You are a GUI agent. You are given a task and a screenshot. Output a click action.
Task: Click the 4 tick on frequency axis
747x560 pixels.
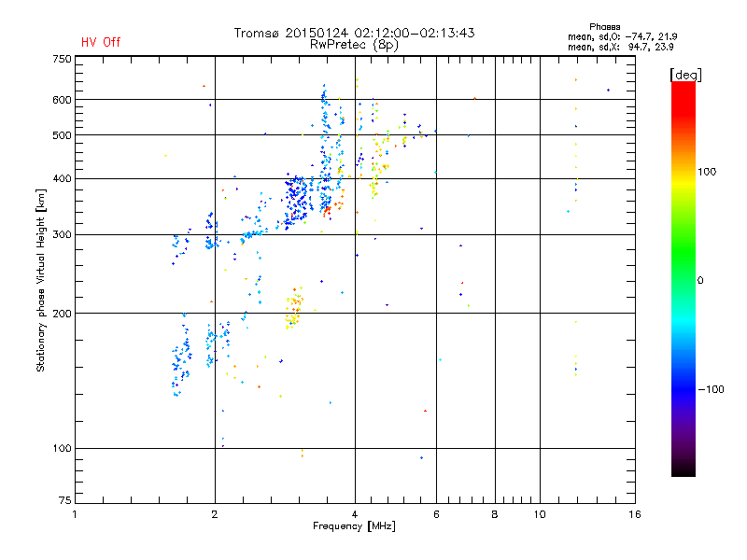point(354,514)
